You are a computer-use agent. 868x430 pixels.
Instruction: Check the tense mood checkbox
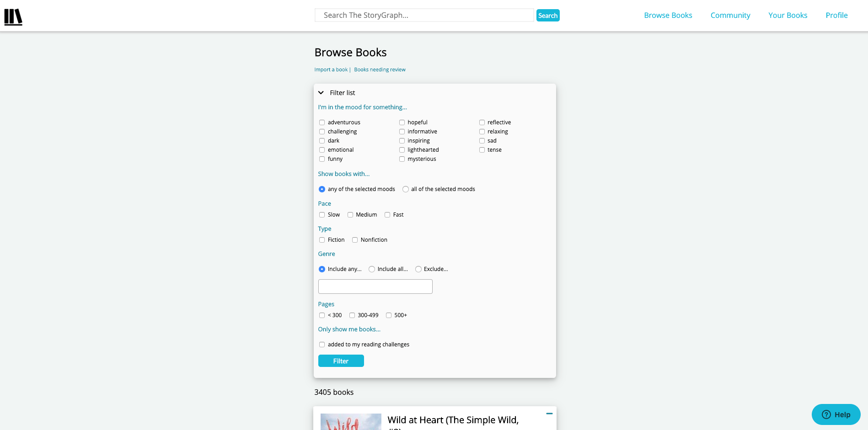(x=482, y=150)
